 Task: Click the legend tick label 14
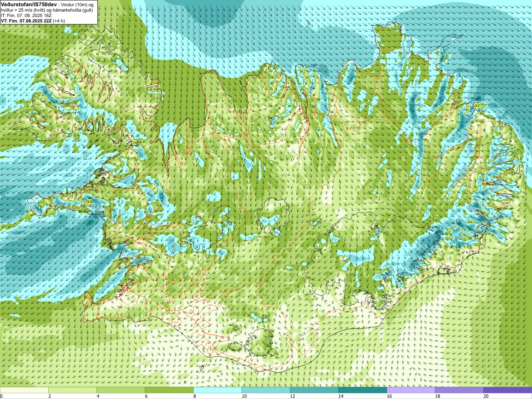[341, 396]
